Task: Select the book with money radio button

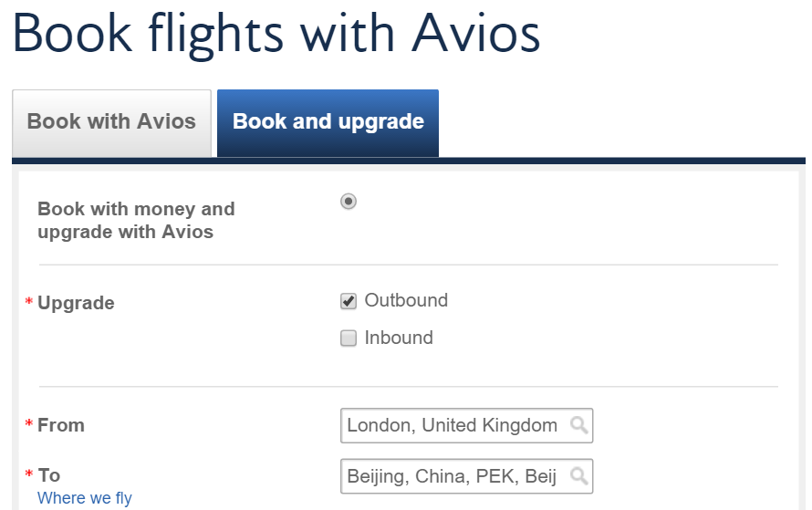Action: tap(349, 201)
